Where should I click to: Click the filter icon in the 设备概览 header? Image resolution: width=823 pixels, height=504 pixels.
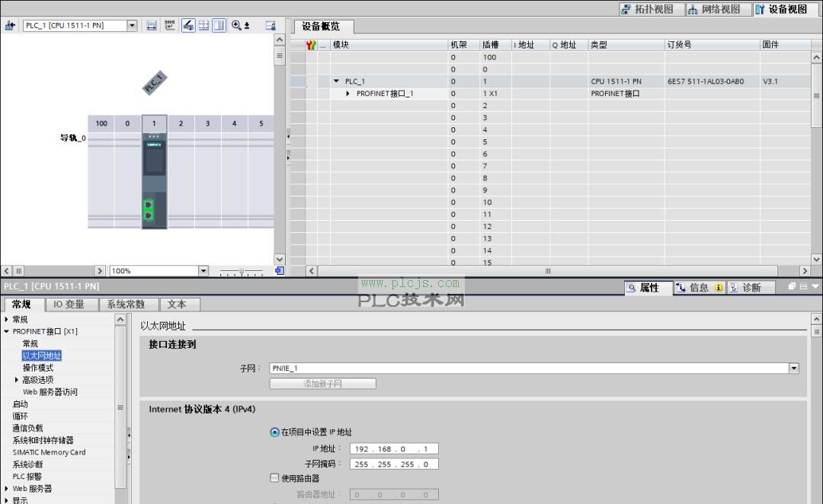click(309, 45)
